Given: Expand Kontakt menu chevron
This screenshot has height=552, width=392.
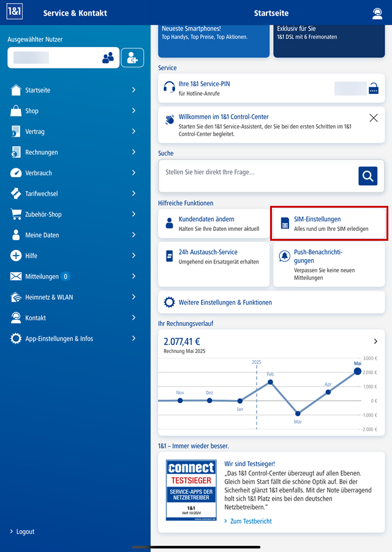Looking at the screenshot, I should pyautogui.click(x=134, y=317).
